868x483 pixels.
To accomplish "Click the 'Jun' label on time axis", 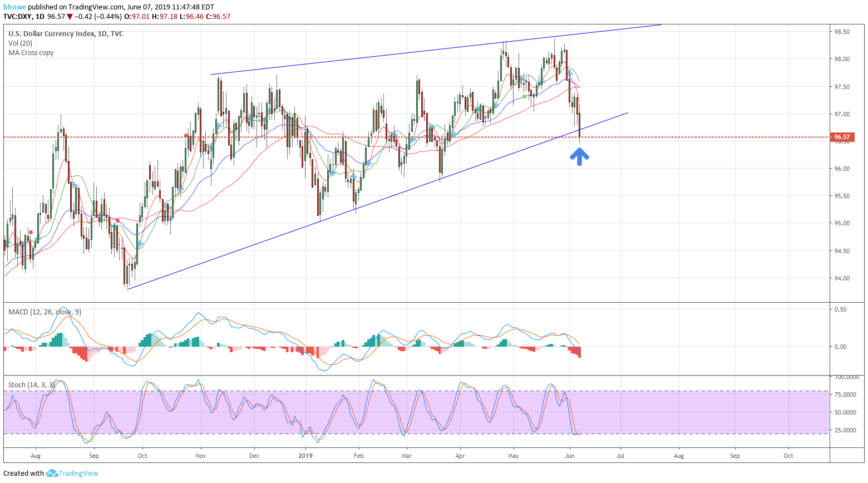I will (x=570, y=456).
